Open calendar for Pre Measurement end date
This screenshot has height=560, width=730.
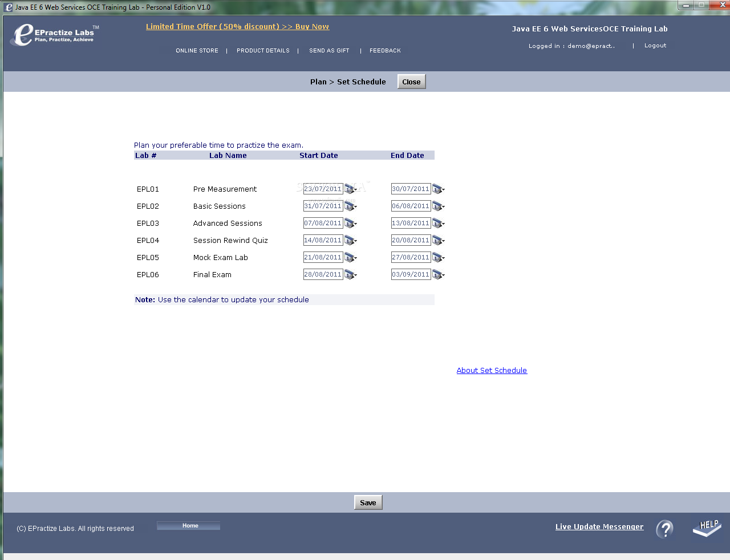point(439,189)
